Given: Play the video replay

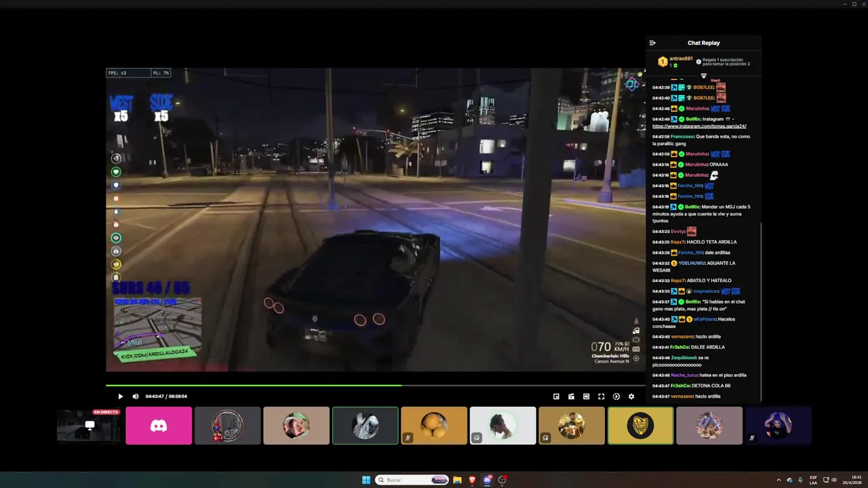Looking at the screenshot, I should pos(121,396).
